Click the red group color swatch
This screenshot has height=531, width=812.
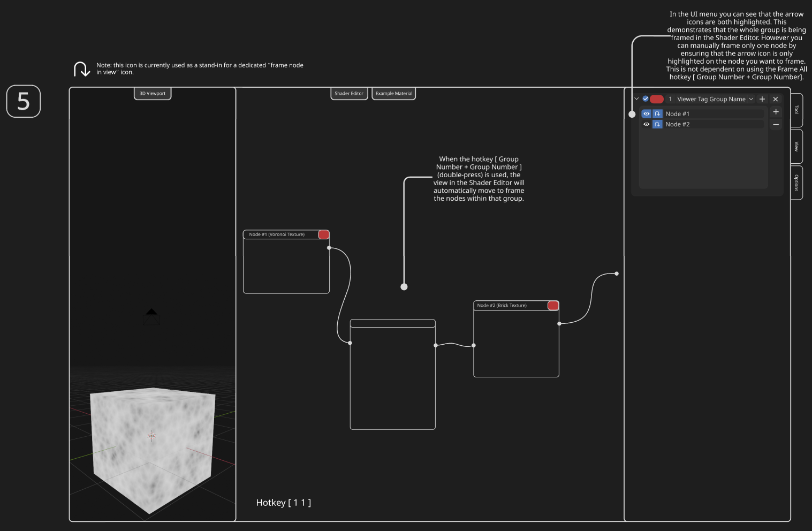657,99
